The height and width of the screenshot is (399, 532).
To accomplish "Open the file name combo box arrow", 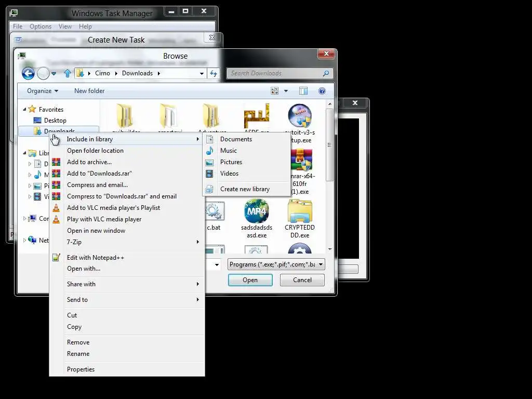I will [x=217, y=264].
